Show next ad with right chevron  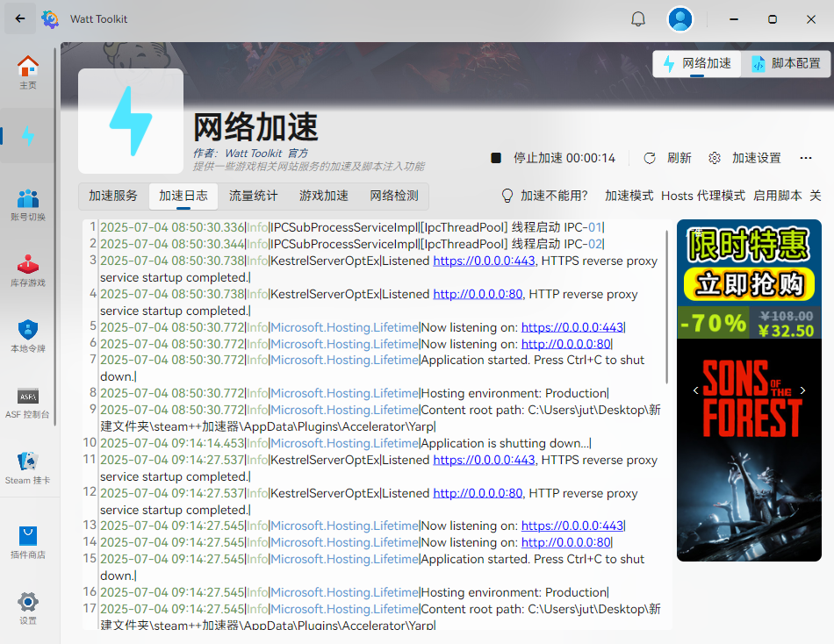802,390
